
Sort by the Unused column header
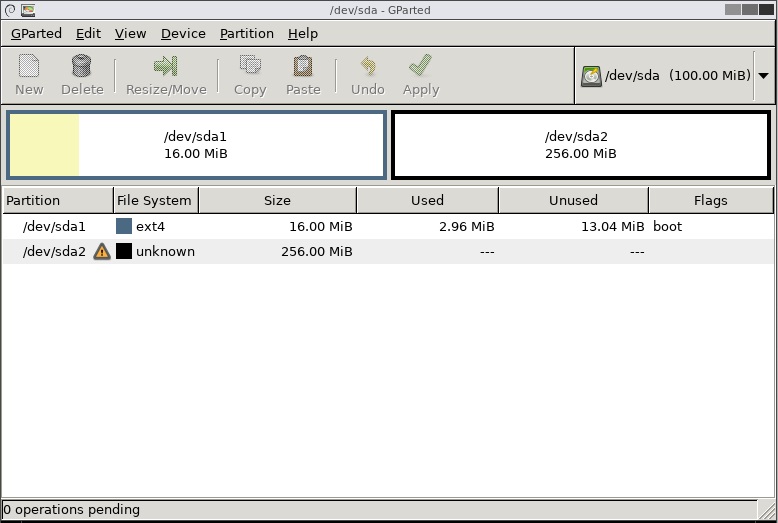[573, 200]
